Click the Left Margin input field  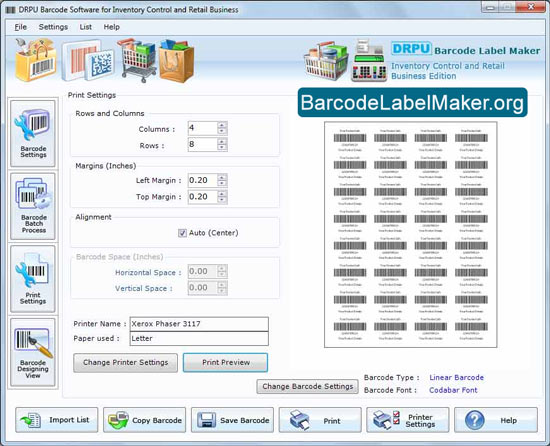pos(203,180)
